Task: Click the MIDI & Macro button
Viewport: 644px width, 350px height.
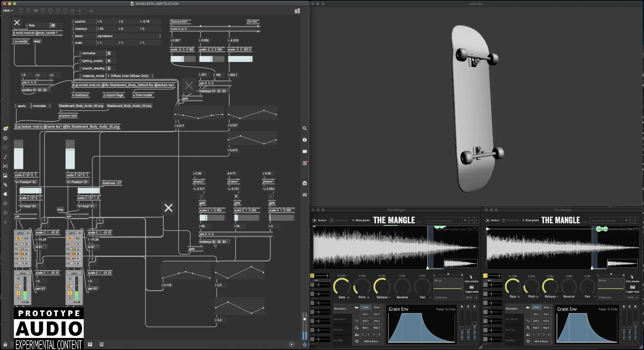Action: pyautogui.click(x=371, y=341)
